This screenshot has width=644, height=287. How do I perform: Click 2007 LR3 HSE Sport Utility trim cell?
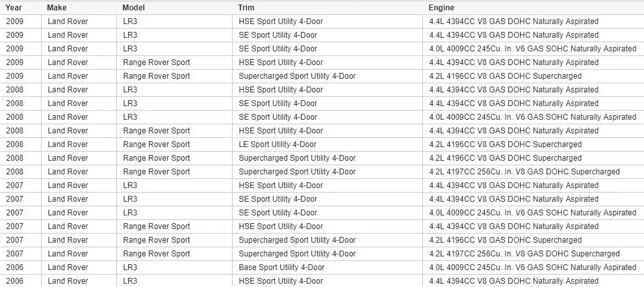(x=328, y=185)
